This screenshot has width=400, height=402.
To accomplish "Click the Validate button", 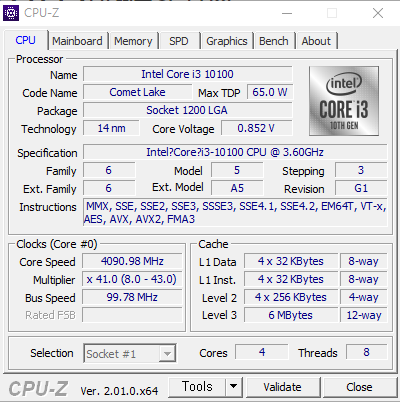I will click(283, 387).
